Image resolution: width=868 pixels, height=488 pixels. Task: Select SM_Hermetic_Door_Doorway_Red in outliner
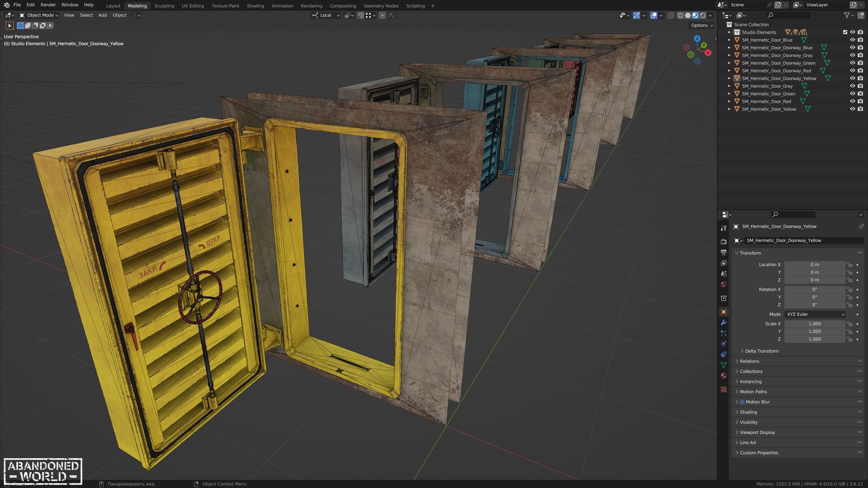(x=776, y=71)
